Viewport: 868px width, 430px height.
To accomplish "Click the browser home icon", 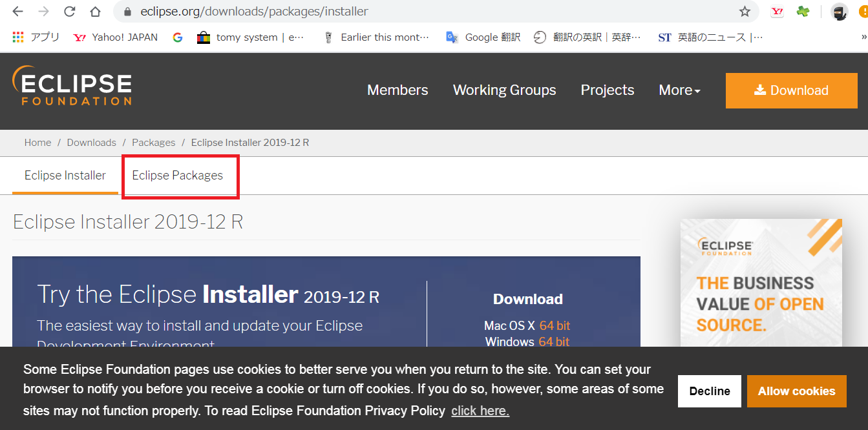I will coord(94,11).
